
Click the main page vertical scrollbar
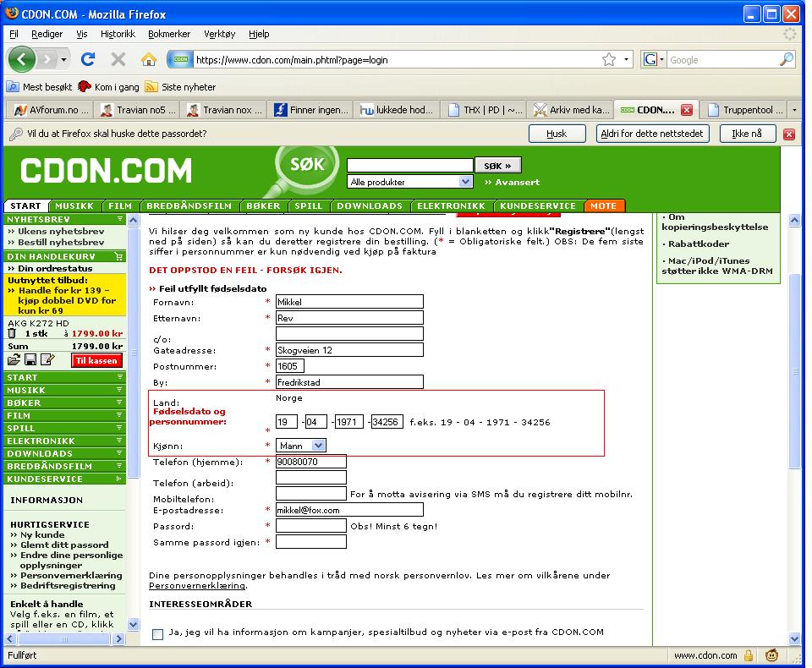[x=794, y=370]
